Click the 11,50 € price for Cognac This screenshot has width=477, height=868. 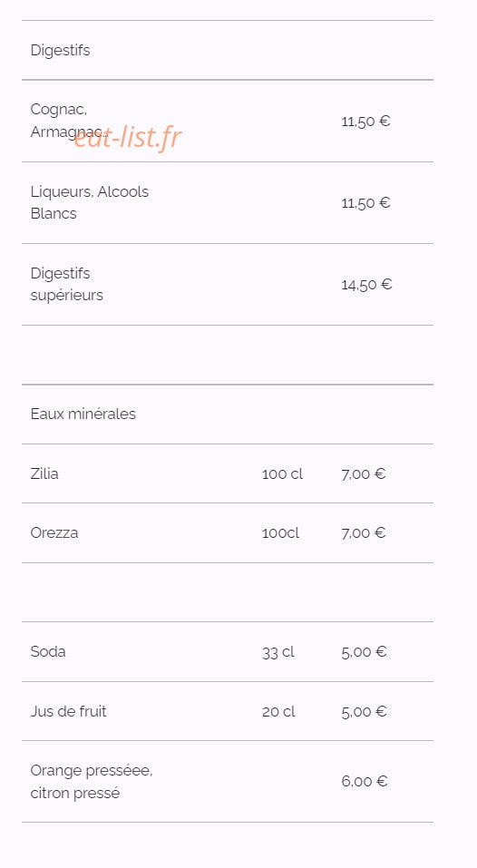pyautogui.click(x=365, y=122)
